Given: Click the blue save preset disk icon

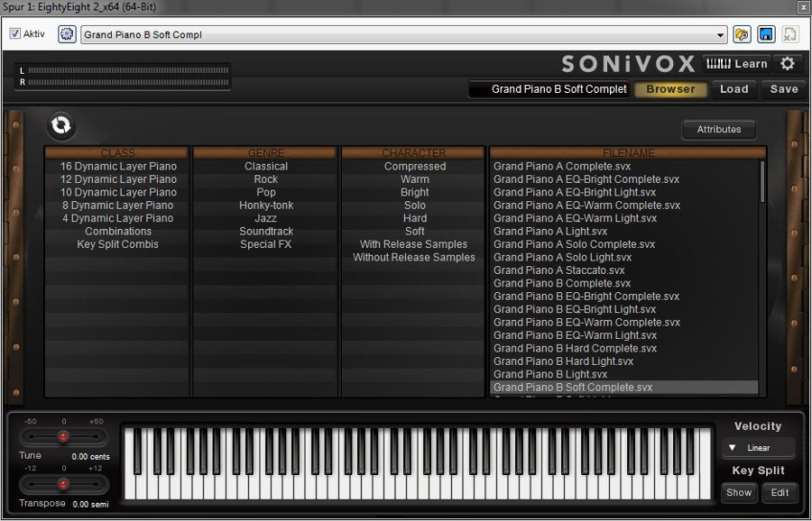Looking at the screenshot, I should point(766,34).
